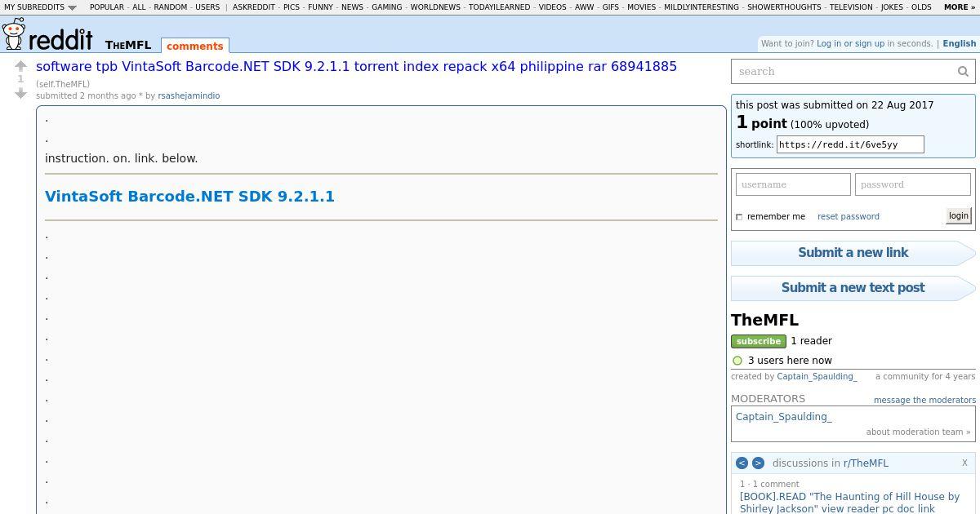
Task: Go to GIFS subreddit
Action: click(x=610, y=7)
